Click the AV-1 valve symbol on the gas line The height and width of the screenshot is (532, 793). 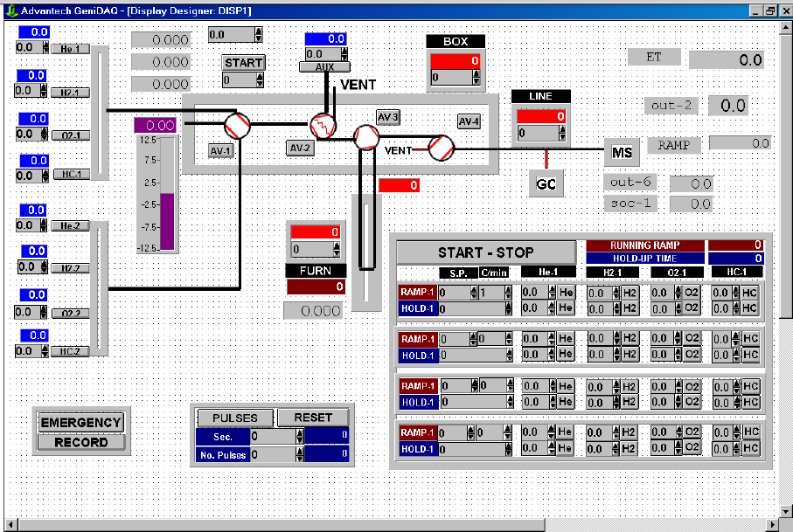point(237,125)
